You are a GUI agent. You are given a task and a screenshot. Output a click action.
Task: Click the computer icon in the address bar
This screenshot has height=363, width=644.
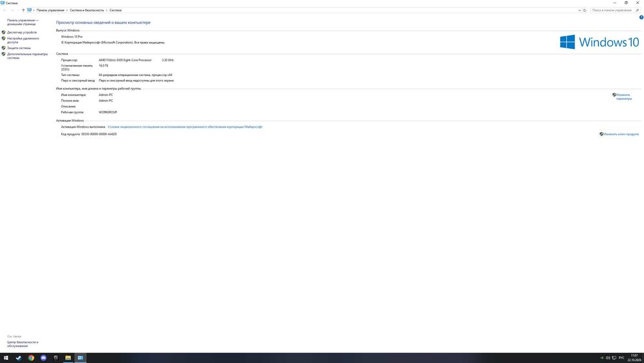pos(29,10)
